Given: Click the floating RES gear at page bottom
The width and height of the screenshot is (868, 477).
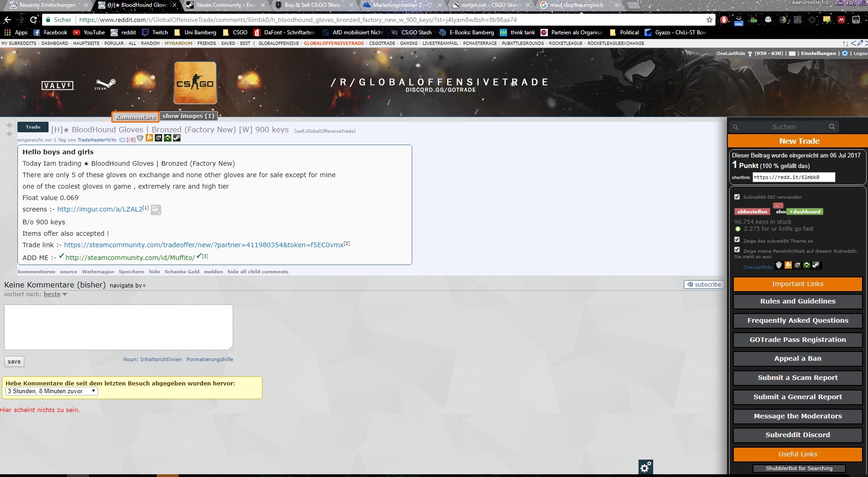Looking at the screenshot, I should tap(646, 467).
